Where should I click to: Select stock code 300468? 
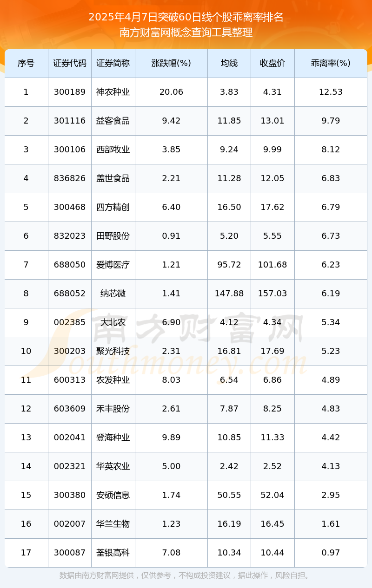click(x=70, y=207)
